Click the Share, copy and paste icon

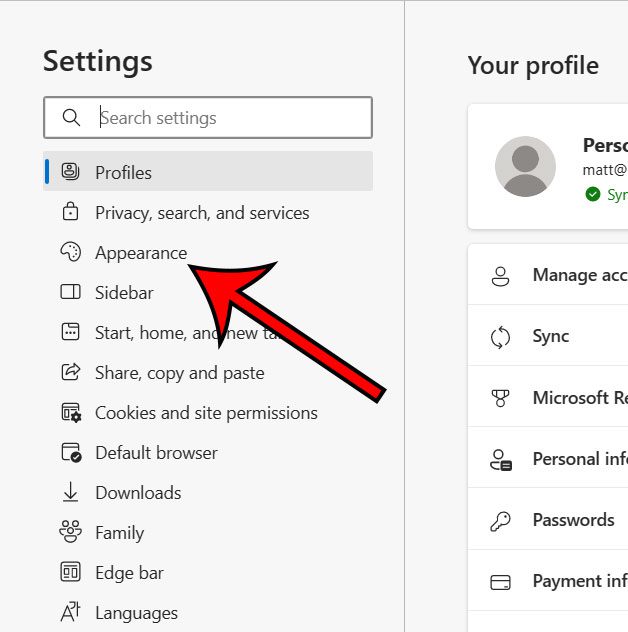70,372
